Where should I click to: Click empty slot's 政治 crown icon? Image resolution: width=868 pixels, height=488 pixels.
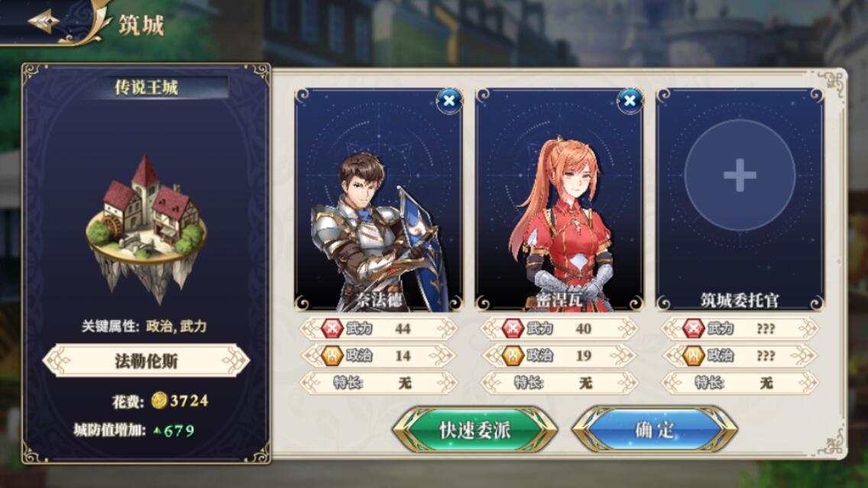pyautogui.click(x=693, y=355)
